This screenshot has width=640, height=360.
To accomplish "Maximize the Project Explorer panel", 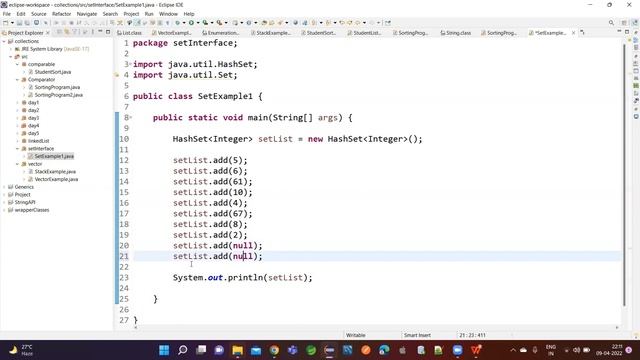I will (108, 32).
